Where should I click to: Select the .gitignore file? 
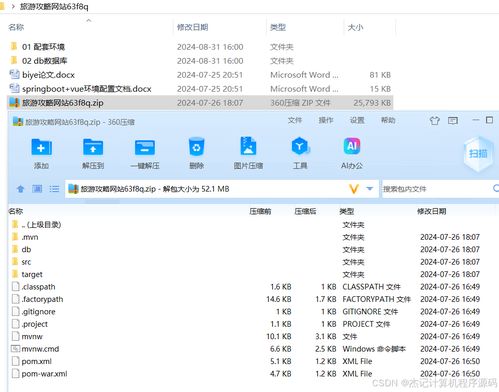click(x=38, y=312)
